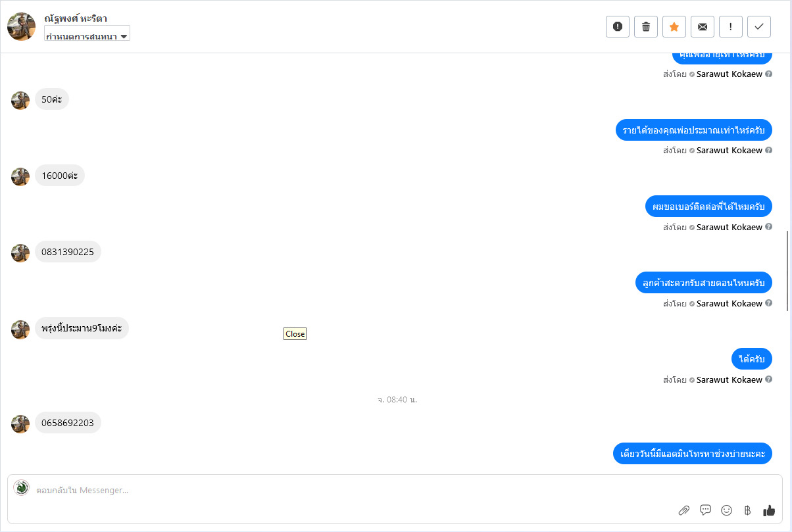Open the emoji picker smiley icon
792x532 pixels.
727,510
